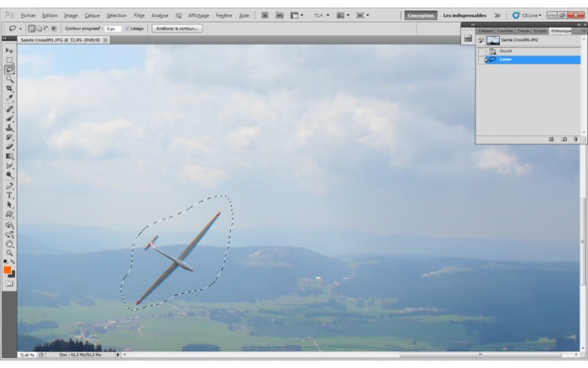
Task: Select the Rectangular Marquee tool
Action: point(9,60)
